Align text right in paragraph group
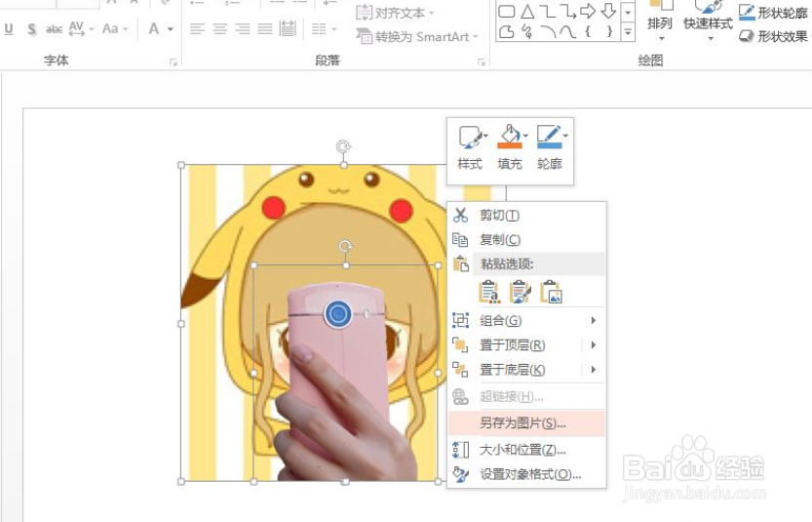 coord(243,28)
